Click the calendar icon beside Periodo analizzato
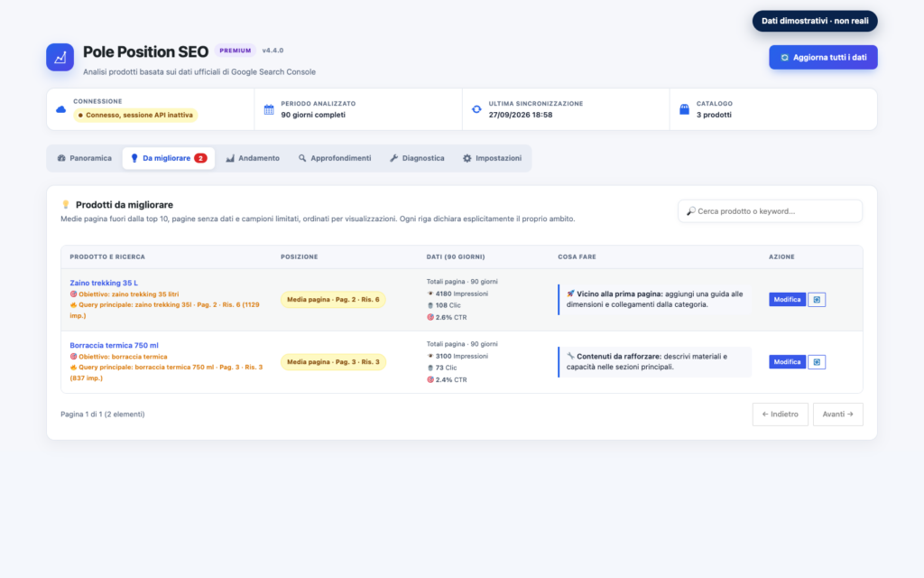Image resolution: width=924 pixels, height=578 pixels. coord(269,109)
